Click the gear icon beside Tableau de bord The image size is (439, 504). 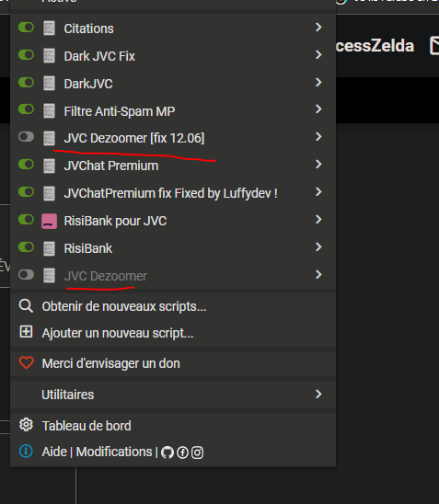26,425
